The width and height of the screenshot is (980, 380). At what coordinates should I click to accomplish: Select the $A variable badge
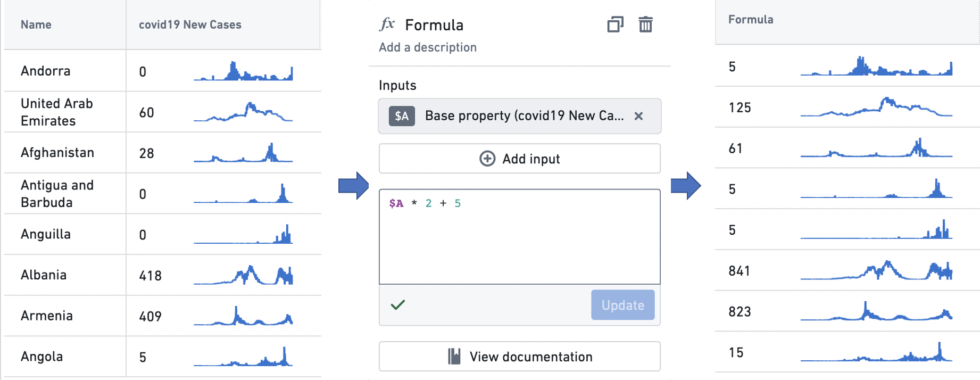pyautogui.click(x=402, y=116)
